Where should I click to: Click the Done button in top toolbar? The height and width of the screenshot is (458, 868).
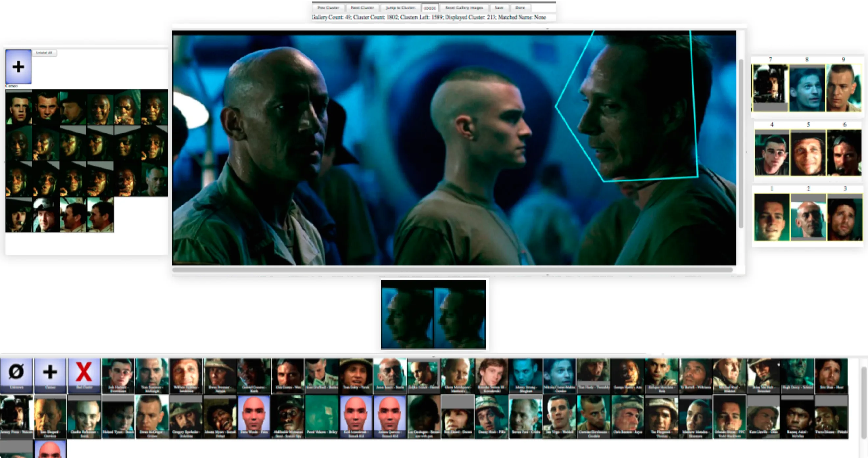(520, 8)
